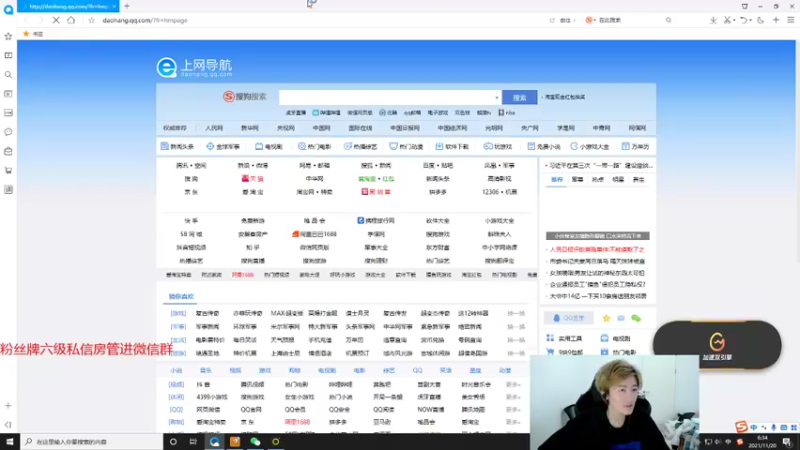Open new tab with plus button
Viewport: 800px width, 450px height.
127,6
